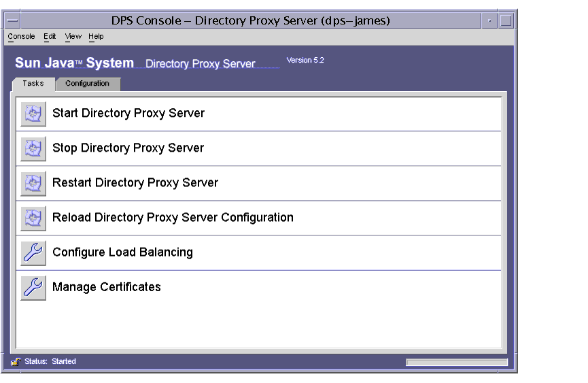Open the View menu
Image resolution: width=588 pixels, height=383 pixels.
coord(73,36)
